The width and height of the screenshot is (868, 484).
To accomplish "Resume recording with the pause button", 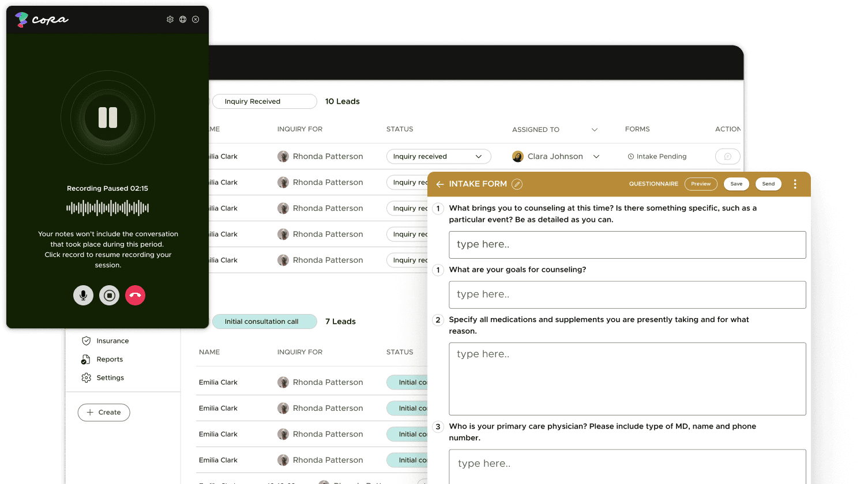I will pos(107,117).
